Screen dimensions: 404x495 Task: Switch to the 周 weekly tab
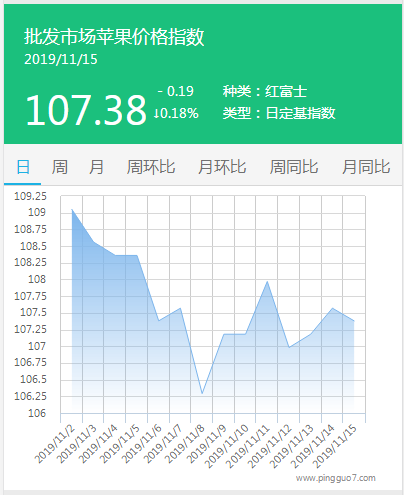click(x=60, y=167)
